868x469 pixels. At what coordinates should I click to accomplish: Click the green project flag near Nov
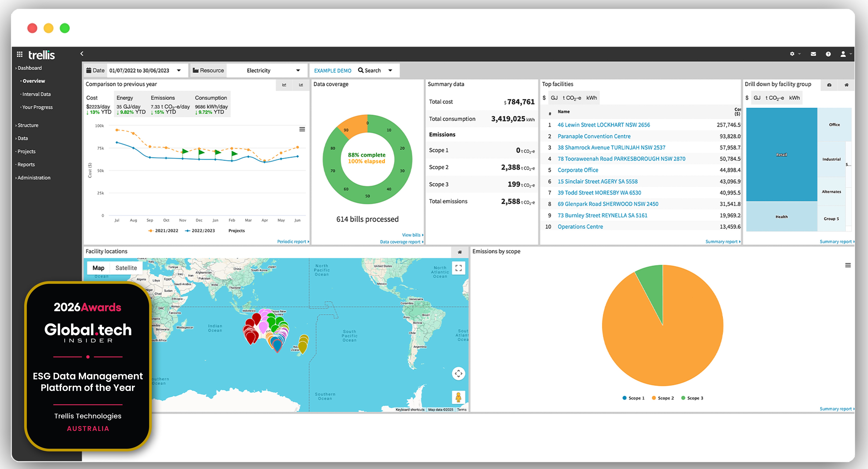pos(185,152)
